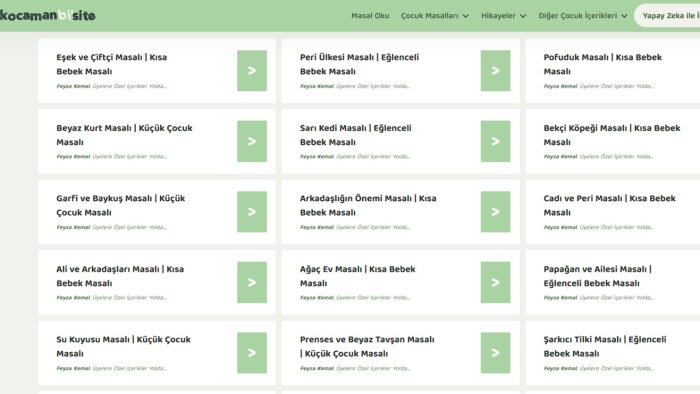The image size is (700, 394).
Task: Click Feyza Kemal author under Sarı Kedi
Action: 317,157
